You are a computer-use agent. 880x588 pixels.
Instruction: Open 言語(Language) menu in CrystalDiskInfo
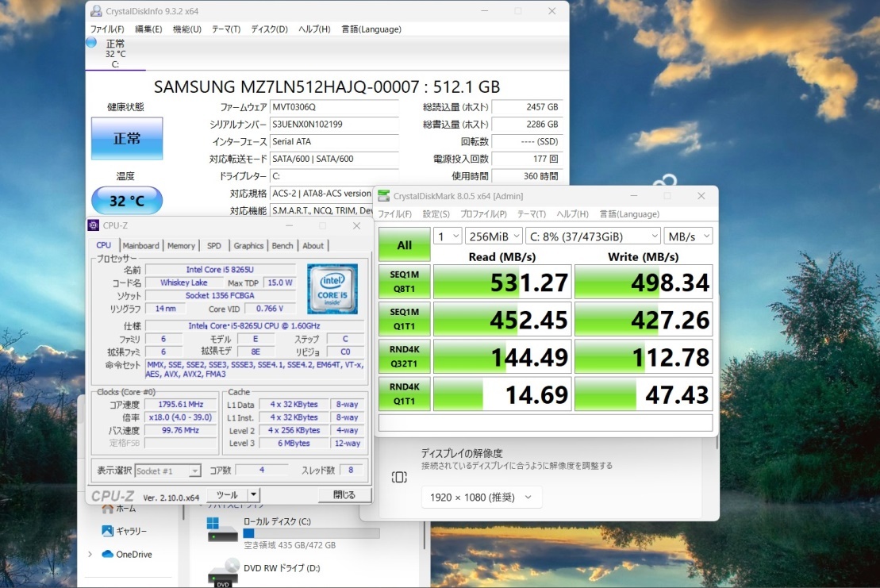point(371,29)
